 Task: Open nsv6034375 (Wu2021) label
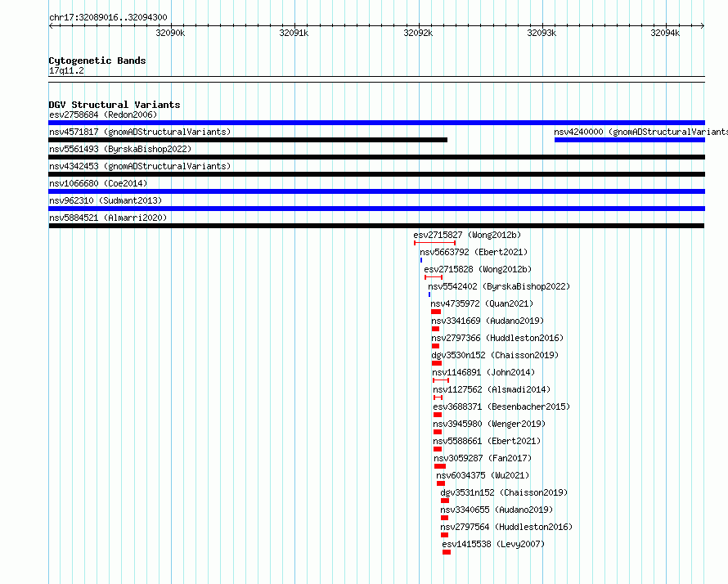[x=483, y=475]
